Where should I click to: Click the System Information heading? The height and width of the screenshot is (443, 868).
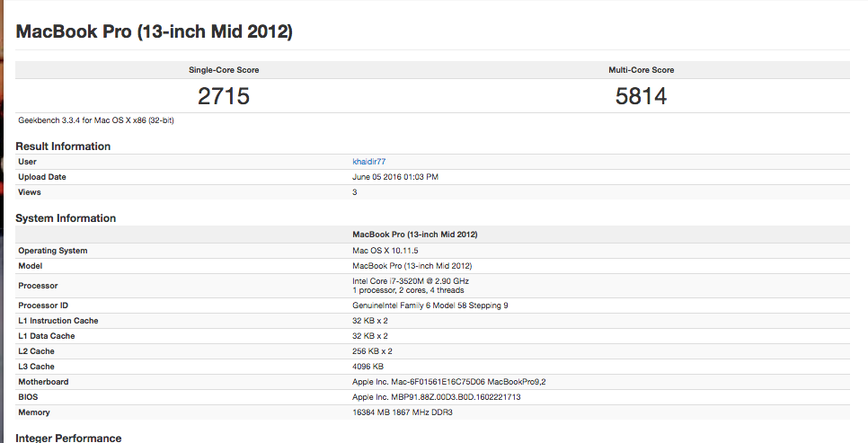click(x=66, y=218)
